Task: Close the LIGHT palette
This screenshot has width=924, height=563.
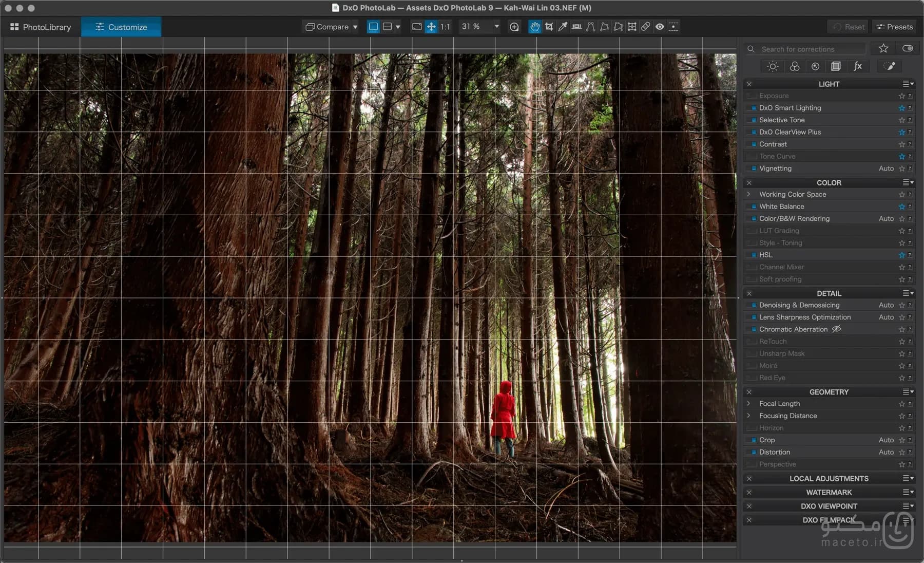Action: coord(749,84)
